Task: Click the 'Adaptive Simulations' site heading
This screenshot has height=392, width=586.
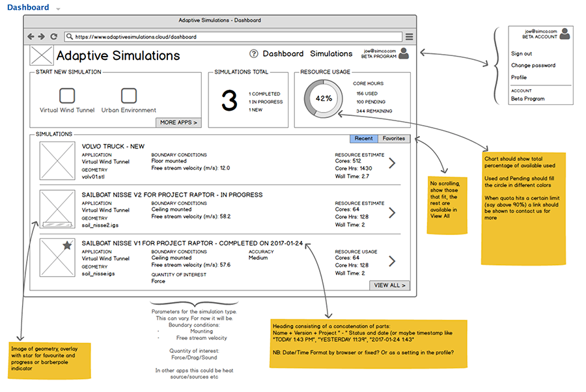Action: pos(118,56)
